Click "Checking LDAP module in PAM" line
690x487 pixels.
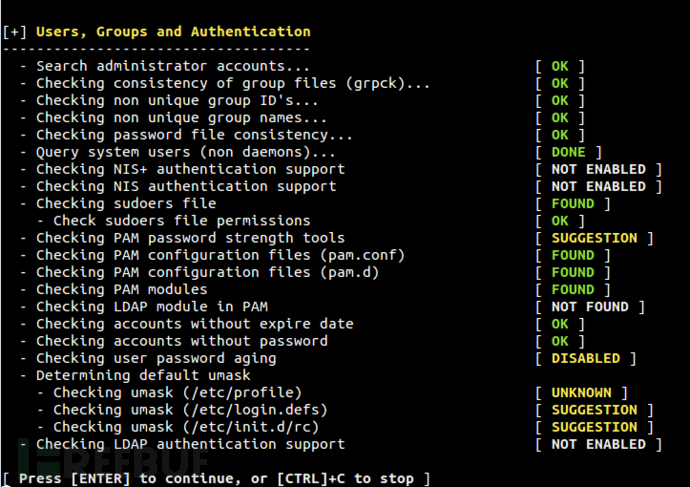(151, 307)
